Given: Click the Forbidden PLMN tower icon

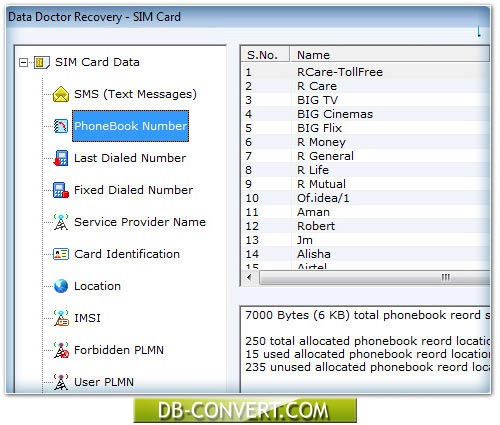Looking at the screenshot, I should [x=61, y=350].
